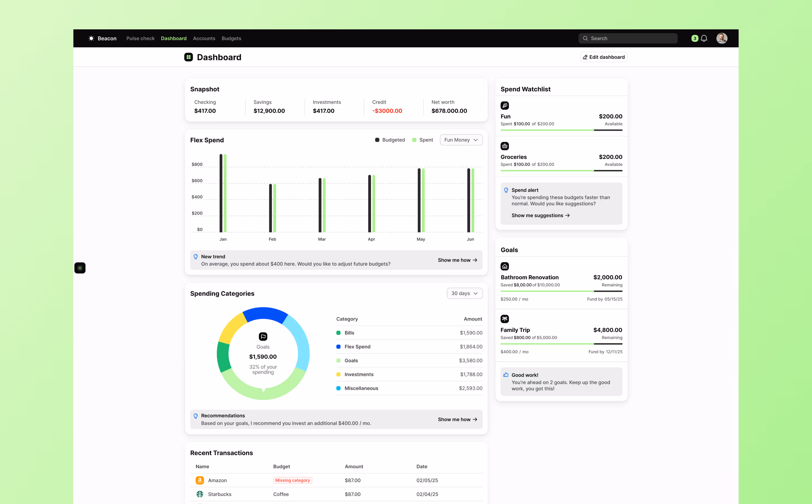Click the goals flag icon in donut
This screenshot has height=504, width=812.
click(263, 336)
